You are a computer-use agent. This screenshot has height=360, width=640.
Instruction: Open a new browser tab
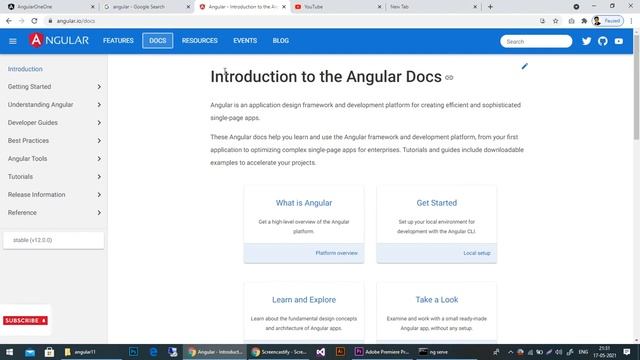(490, 7)
